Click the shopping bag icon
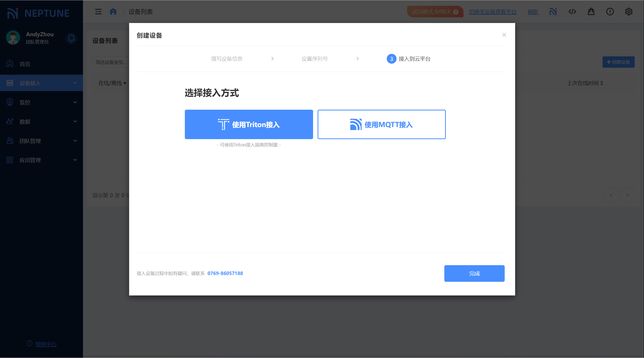644x358 pixels. (591, 12)
